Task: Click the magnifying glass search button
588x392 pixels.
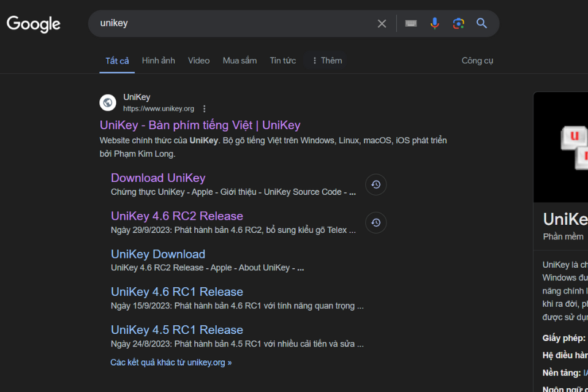Action: point(482,23)
